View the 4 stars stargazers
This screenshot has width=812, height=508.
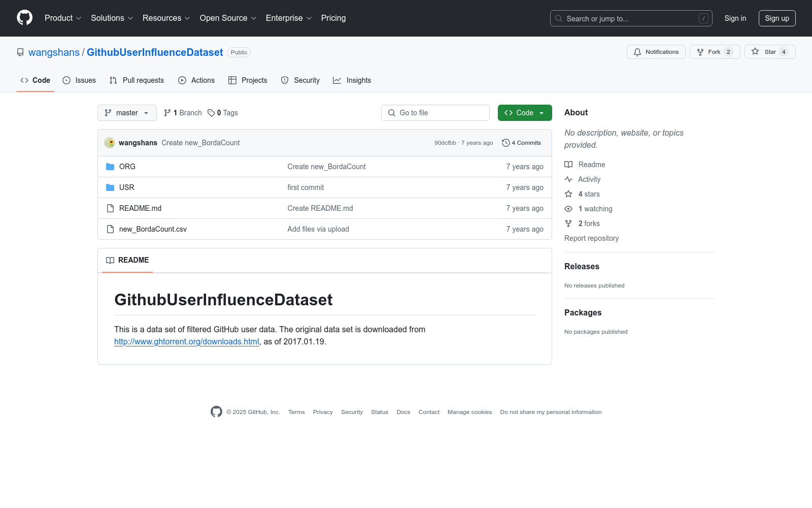(x=582, y=194)
